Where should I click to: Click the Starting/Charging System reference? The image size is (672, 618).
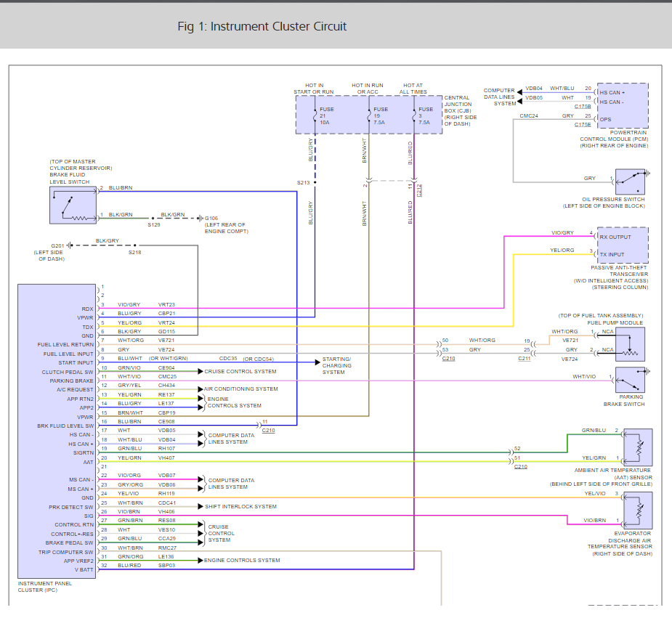tap(336, 365)
